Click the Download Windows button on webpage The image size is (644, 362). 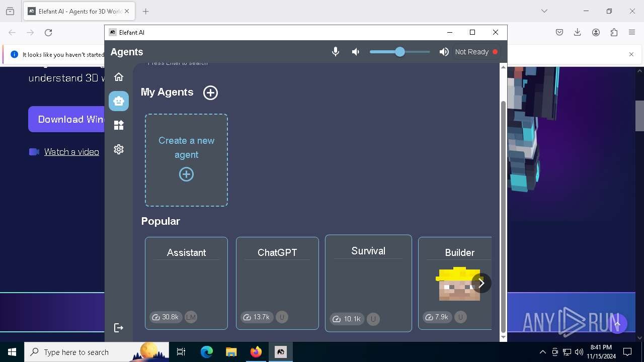coord(66,119)
